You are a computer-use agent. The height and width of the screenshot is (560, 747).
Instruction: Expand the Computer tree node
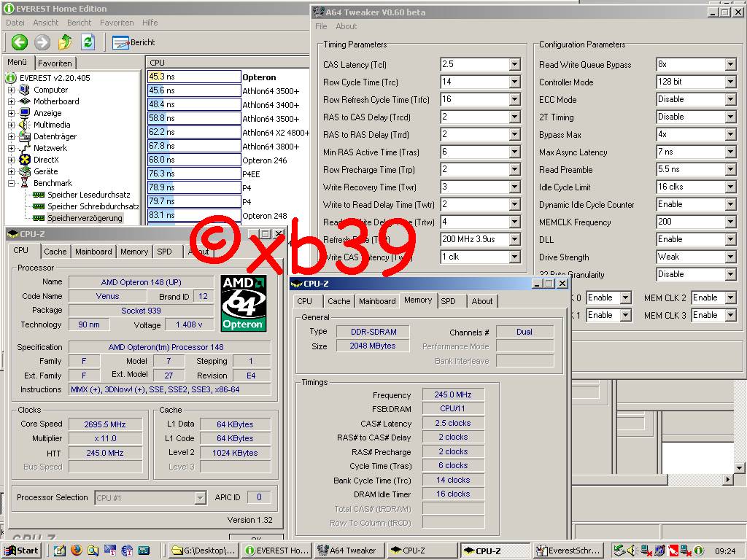(12, 90)
